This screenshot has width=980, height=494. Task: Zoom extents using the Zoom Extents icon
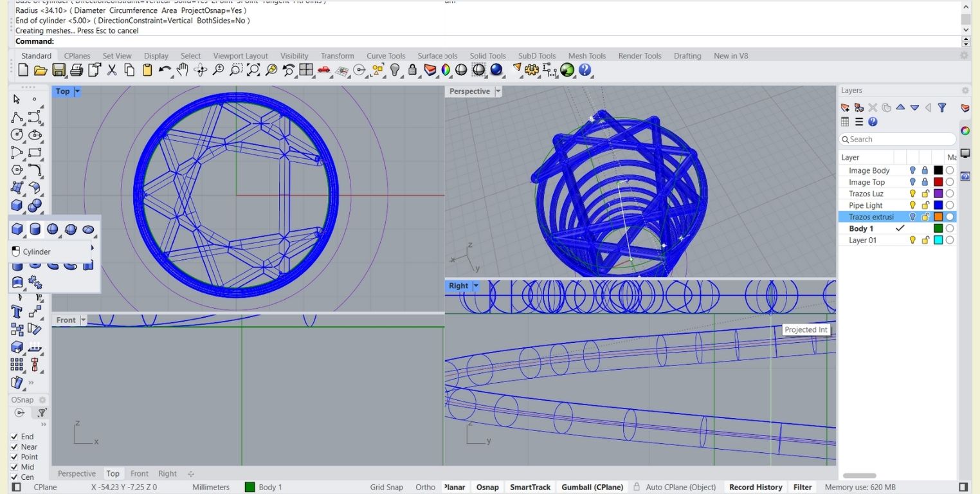point(253,70)
